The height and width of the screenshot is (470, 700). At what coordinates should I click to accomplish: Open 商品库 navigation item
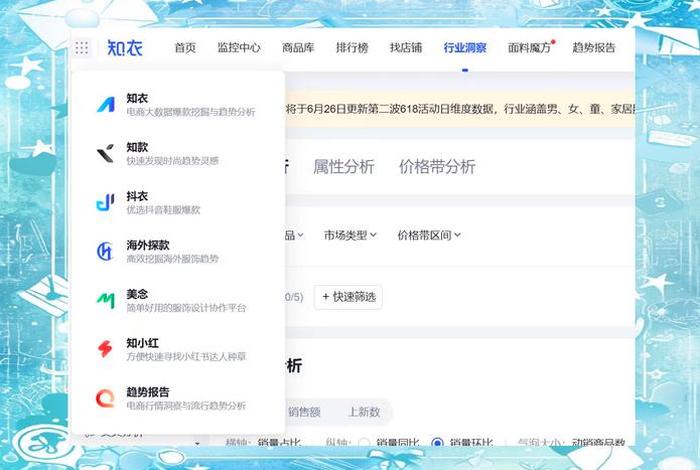coord(298,48)
